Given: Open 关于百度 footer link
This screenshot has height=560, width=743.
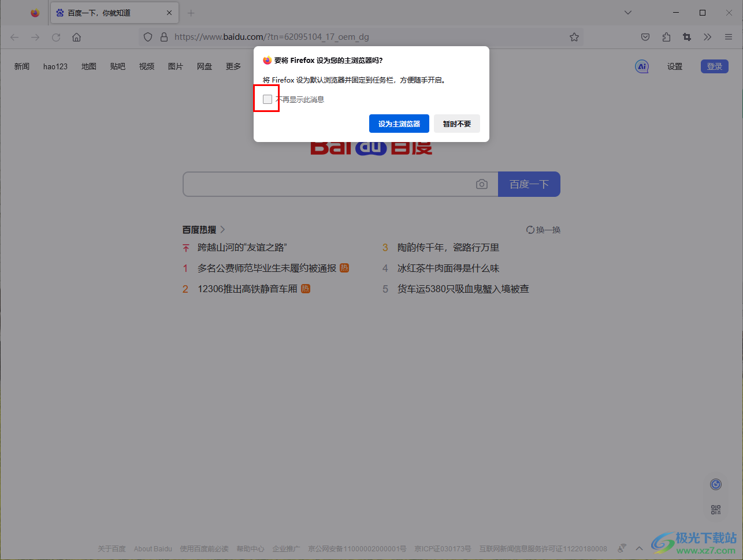Looking at the screenshot, I should pos(112,549).
